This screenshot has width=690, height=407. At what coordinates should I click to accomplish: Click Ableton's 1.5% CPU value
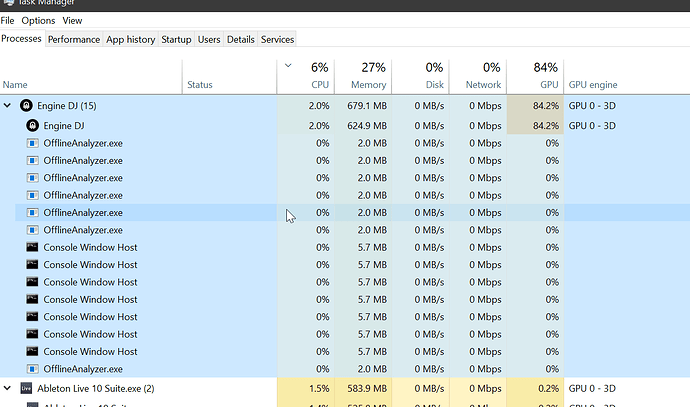pos(319,388)
